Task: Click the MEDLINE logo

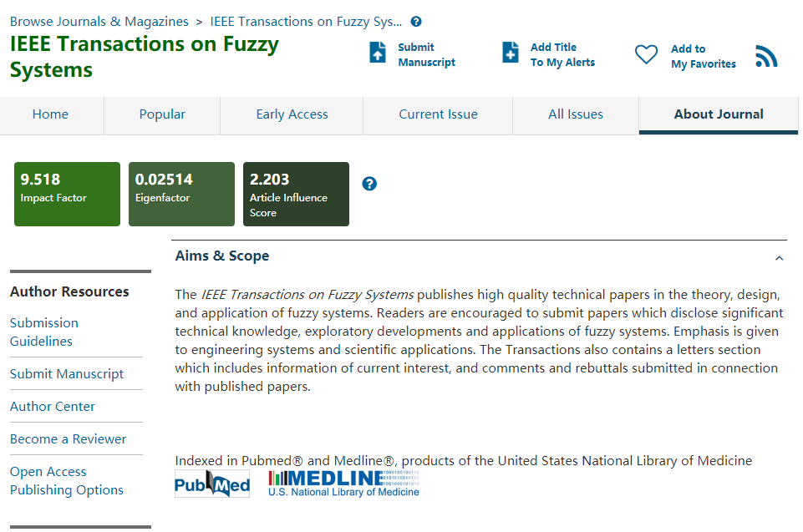Action: (343, 483)
